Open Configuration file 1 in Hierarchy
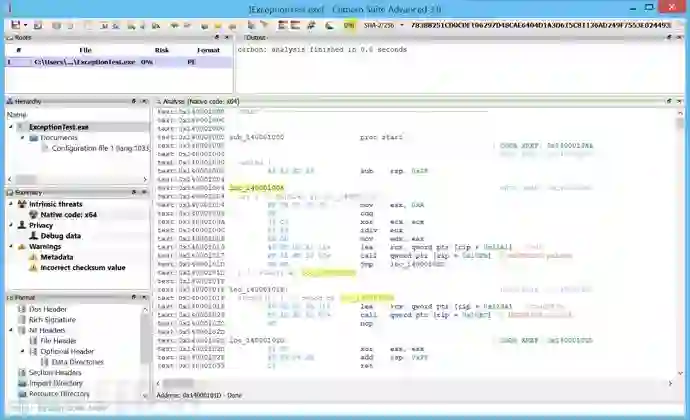The image size is (690, 420). (x=100, y=148)
